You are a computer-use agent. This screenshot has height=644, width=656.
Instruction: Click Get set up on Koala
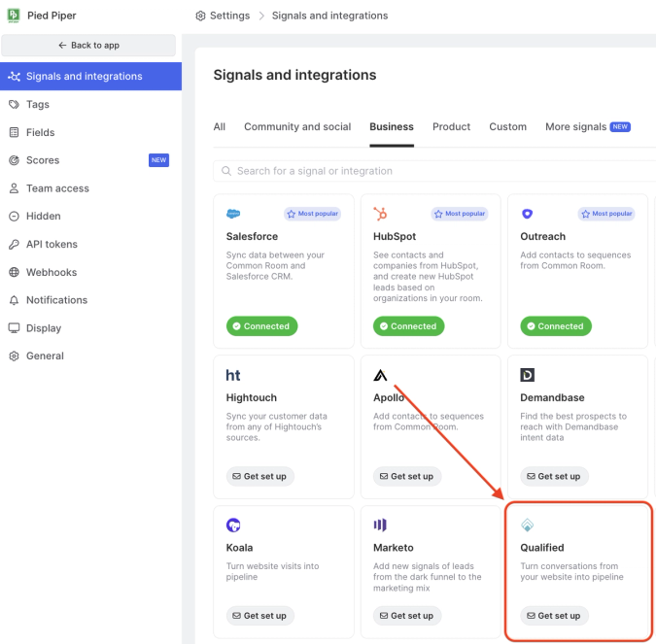259,616
